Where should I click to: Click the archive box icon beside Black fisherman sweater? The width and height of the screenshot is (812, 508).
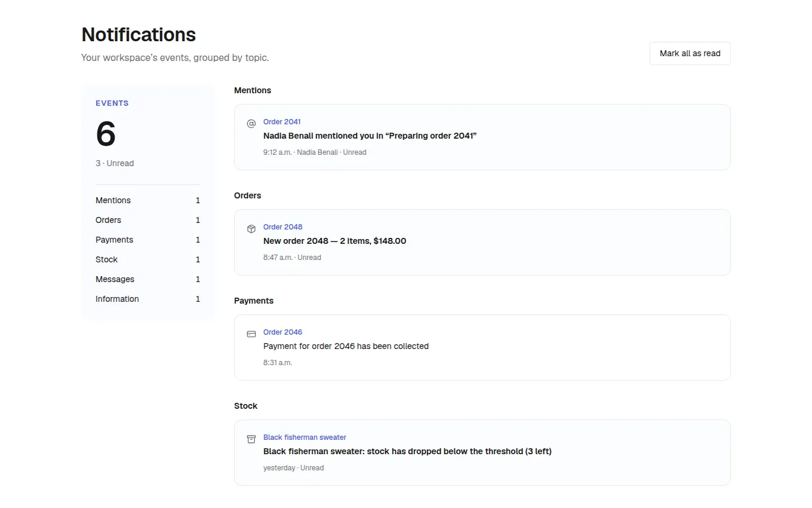click(251, 439)
